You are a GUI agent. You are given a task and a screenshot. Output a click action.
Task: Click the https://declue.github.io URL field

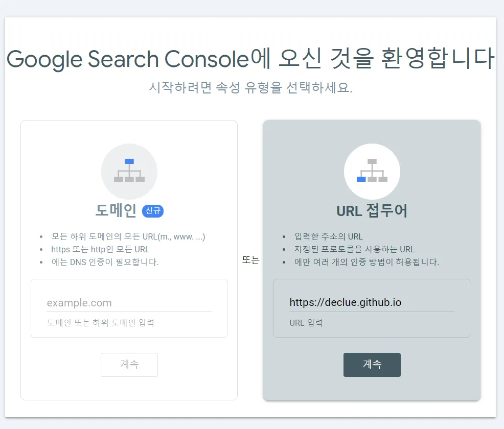pos(372,302)
